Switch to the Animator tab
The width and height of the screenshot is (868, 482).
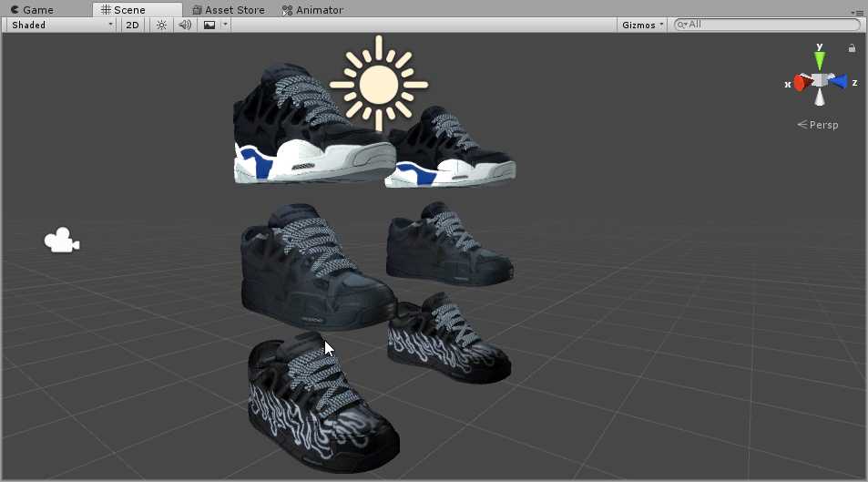click(312, 10)
